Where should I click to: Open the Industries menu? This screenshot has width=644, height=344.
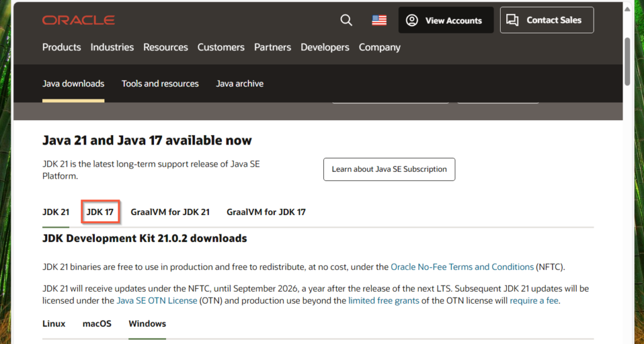(112, 47)
